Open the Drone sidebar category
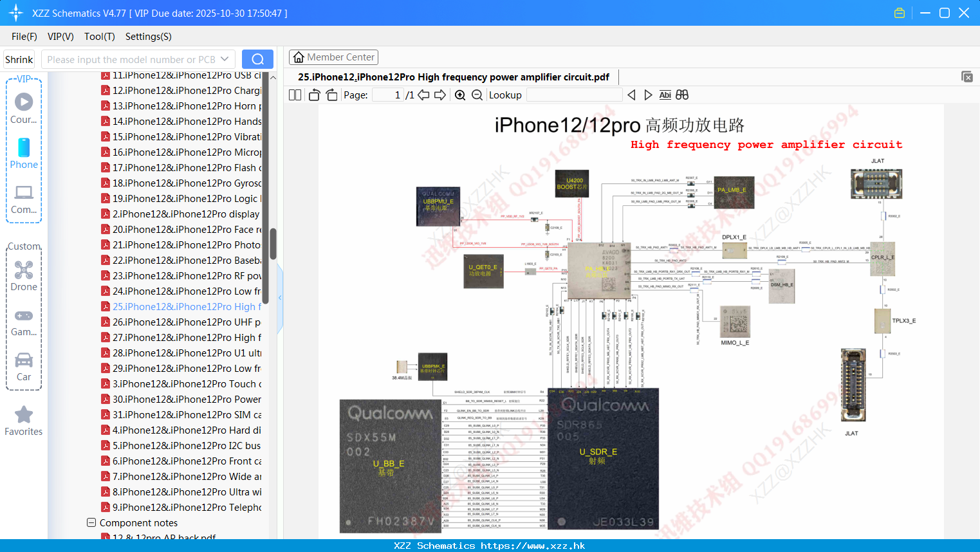Screen dimensions: 980x552 click(x=24, y=276)
